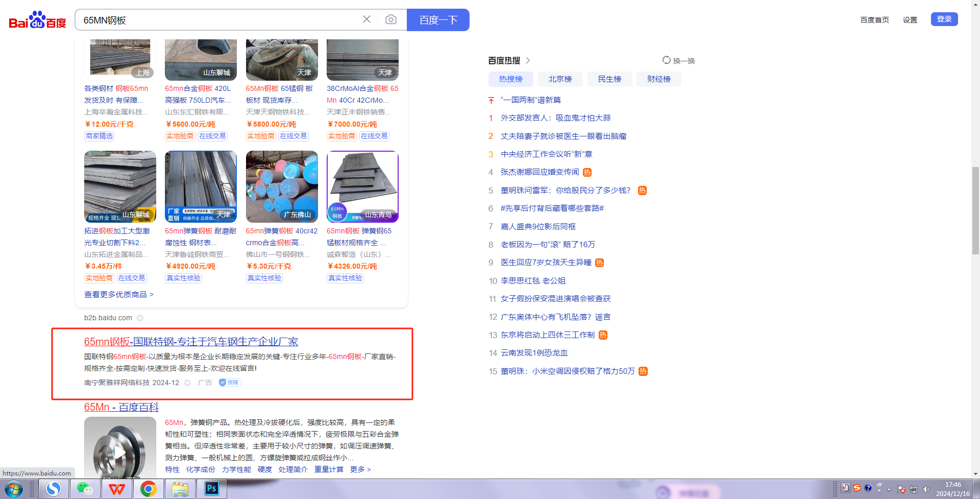Open hot search 中央经济工作会议听“新”意

(x=547, y=154)
